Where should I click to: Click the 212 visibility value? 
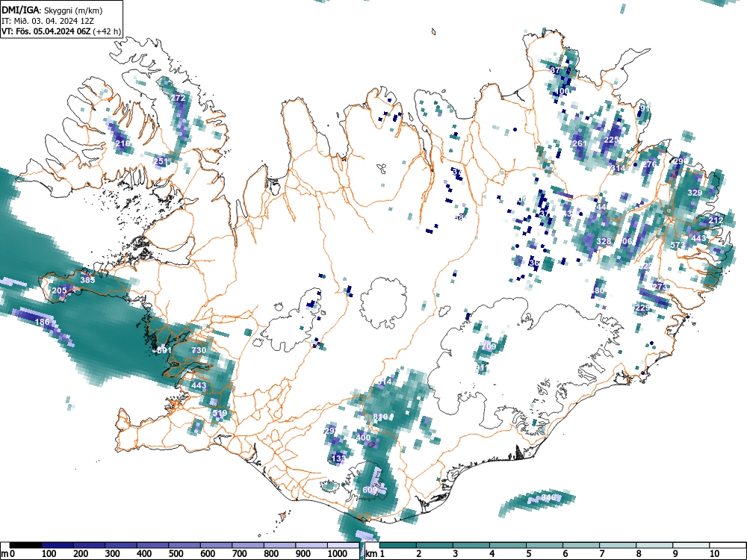[716, 220]
